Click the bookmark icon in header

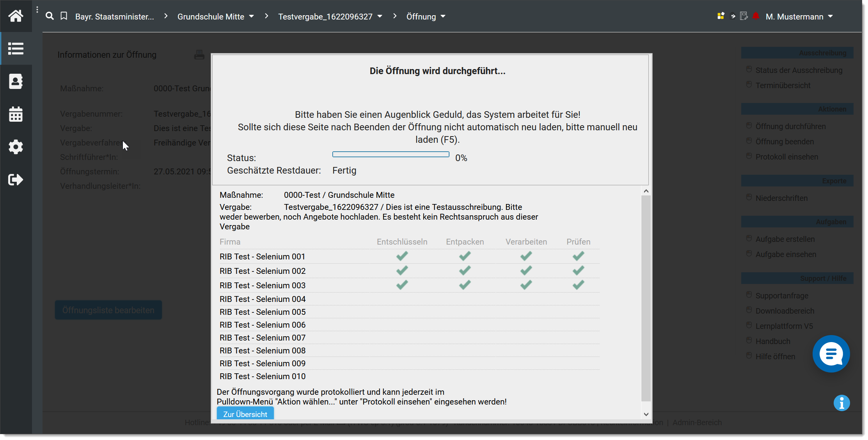(64, 16)
